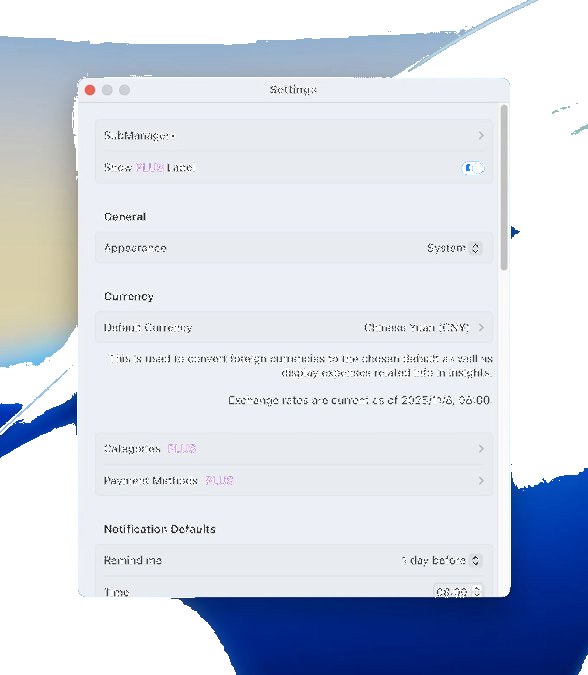Select the Chinese Yuan (CNY) value

[416, 328]
